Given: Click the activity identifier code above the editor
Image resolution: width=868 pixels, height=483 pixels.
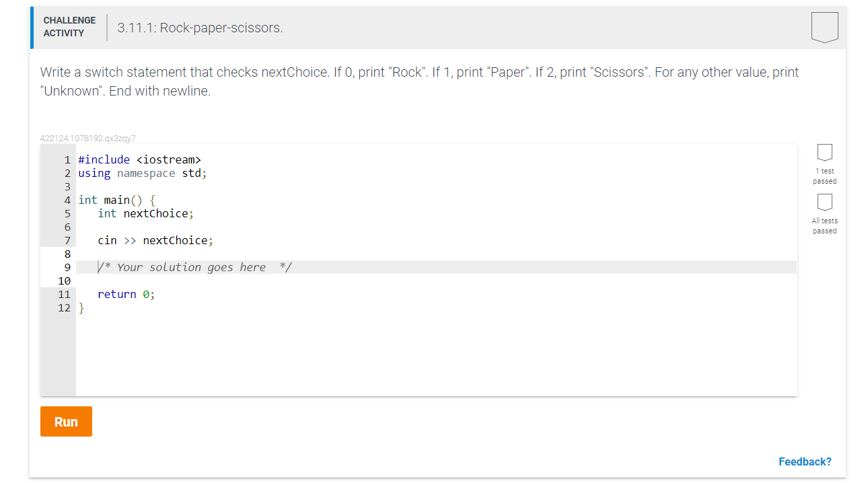Looking at the screenshot, I should [88, 137].
